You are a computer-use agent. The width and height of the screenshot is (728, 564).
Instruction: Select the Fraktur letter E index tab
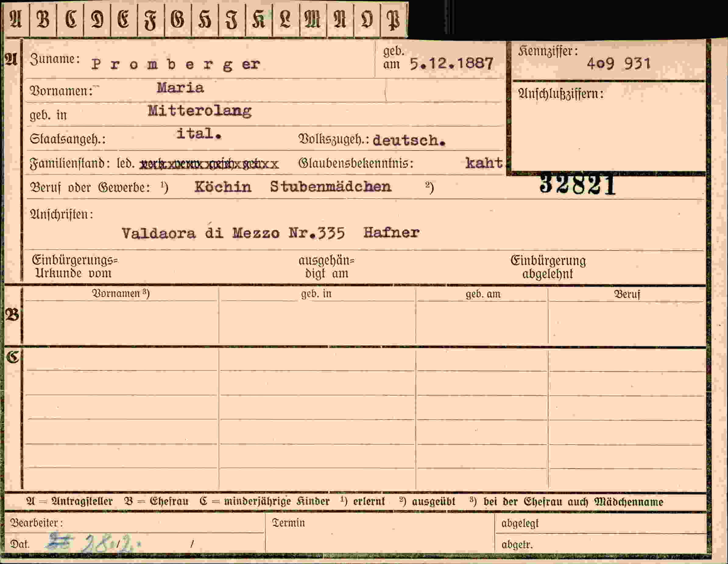(x=124, y=19)
